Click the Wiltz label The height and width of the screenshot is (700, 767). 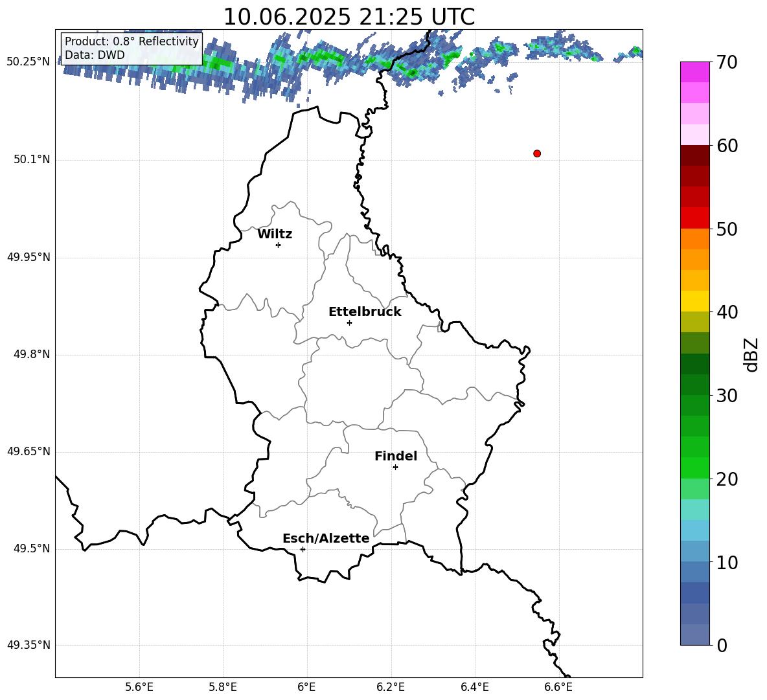click(x=275, y=234)
